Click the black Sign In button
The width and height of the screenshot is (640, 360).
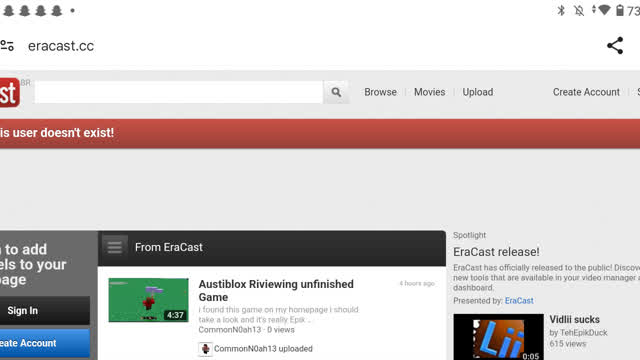pos(45,311)
